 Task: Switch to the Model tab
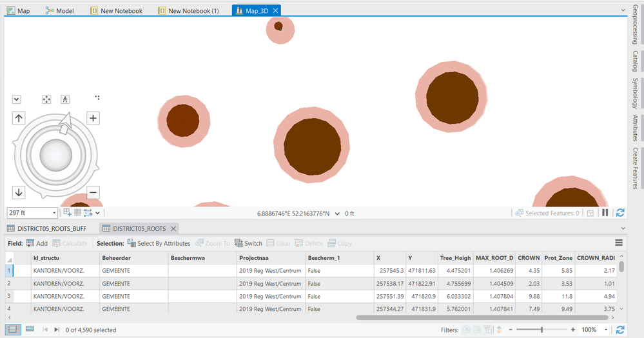click(x=60, y=11)
